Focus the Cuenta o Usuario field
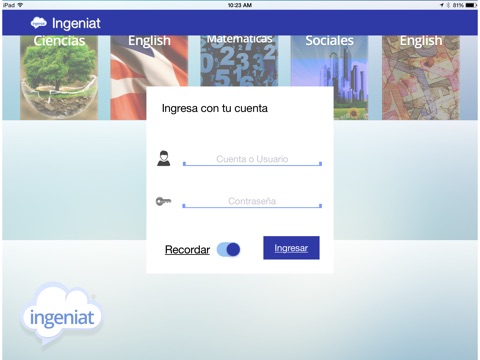This screenshot has width=480, height=360. click(252, 159)
